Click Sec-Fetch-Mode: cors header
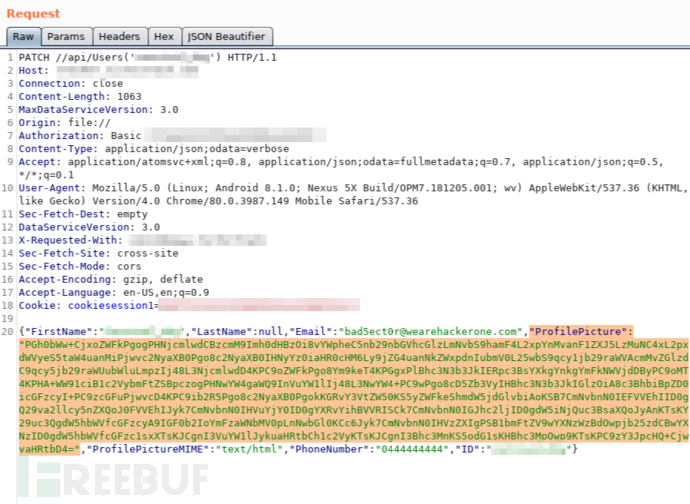690x504 pixels. (80, 266)
